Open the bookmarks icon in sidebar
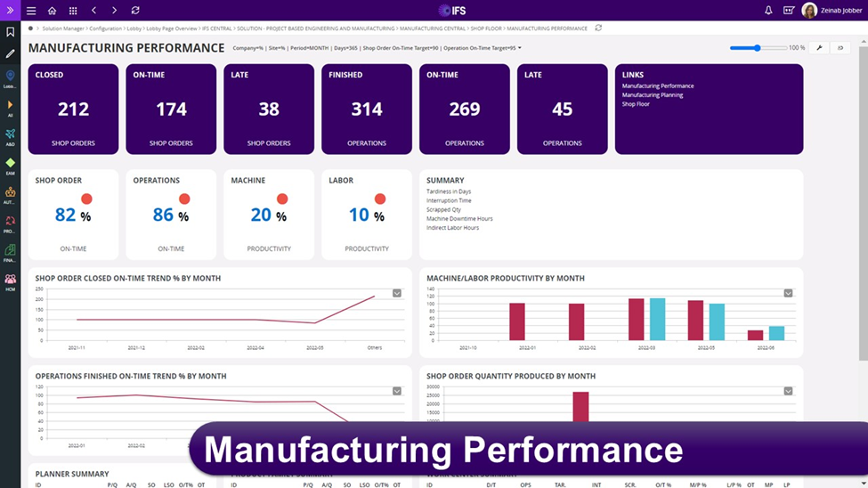The image size is (868, 488). [11, 32]
